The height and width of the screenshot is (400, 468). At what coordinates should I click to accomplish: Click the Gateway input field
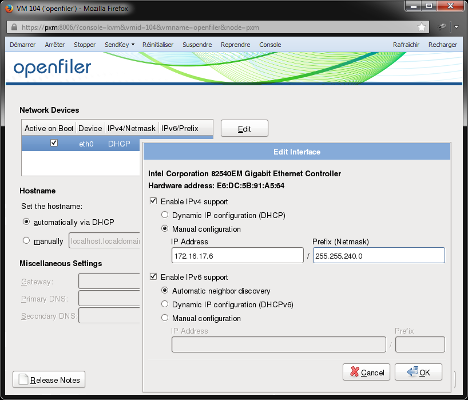pyautogui.click(x=109, y=281)
